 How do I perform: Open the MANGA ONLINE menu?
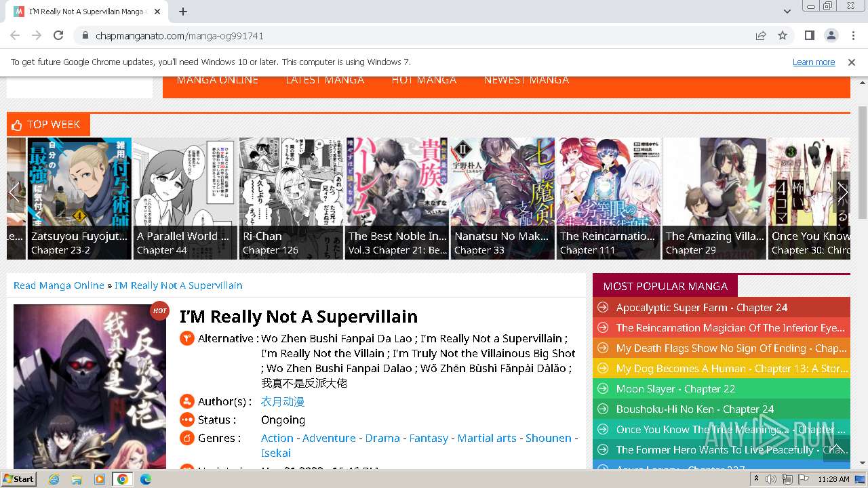217,80
